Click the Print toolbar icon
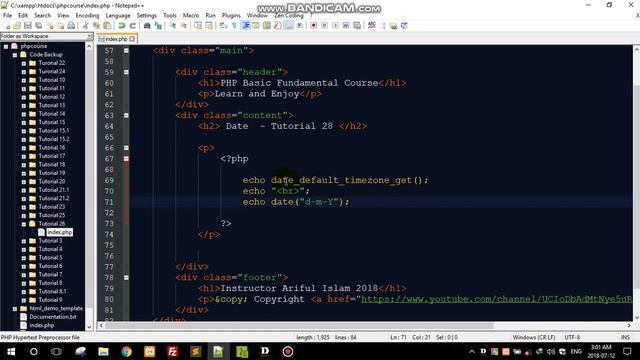Viewport: 640px width, 360px height. coord(71,26)
